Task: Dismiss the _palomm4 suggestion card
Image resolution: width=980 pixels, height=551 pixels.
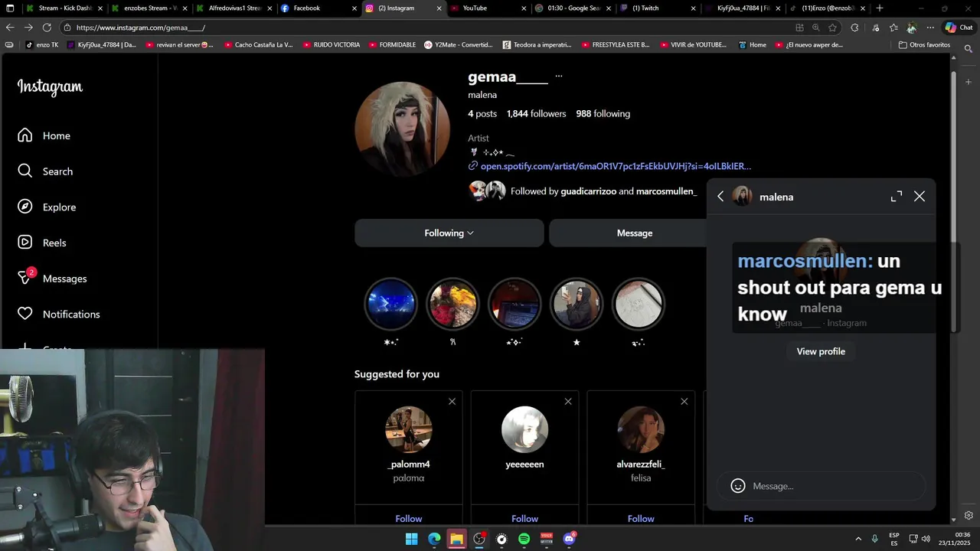Action: tap(452, 402)
